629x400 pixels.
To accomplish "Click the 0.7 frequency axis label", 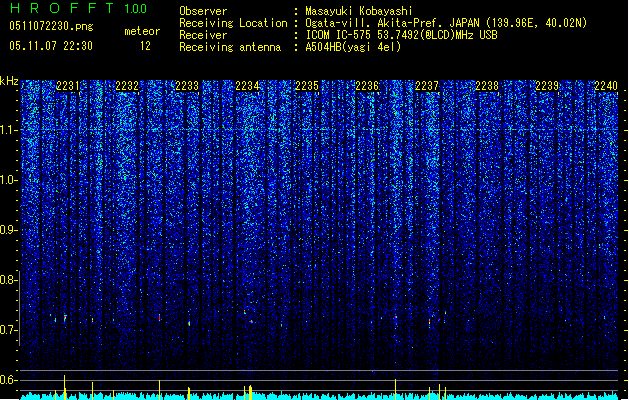I will coord(9,330).
